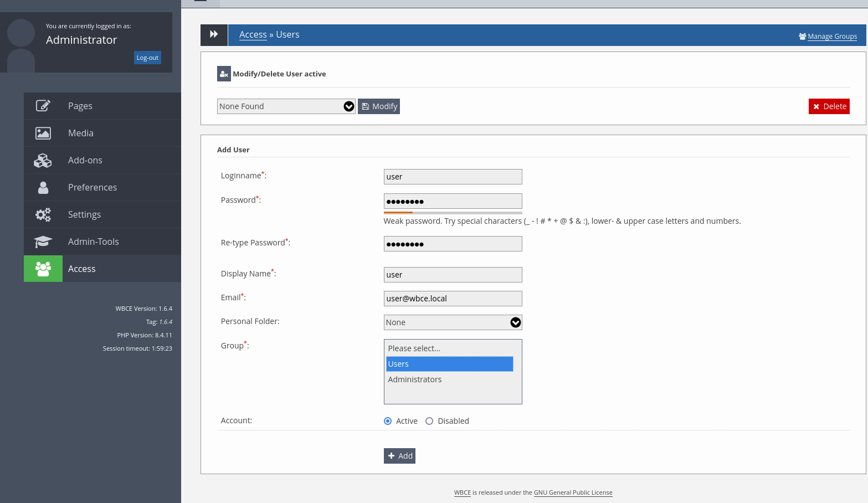Image resolution: width=868 pixels, height=503 pixels.
Task: Click the 'WBCE Version: 1.6.4' text
Action: click(x=144, y=309)
